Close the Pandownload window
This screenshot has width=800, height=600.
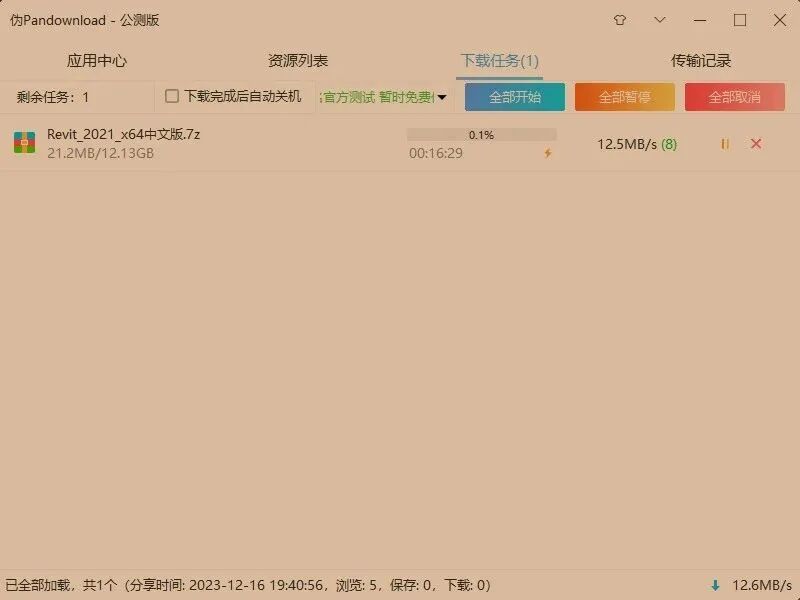tap(780, 20)
